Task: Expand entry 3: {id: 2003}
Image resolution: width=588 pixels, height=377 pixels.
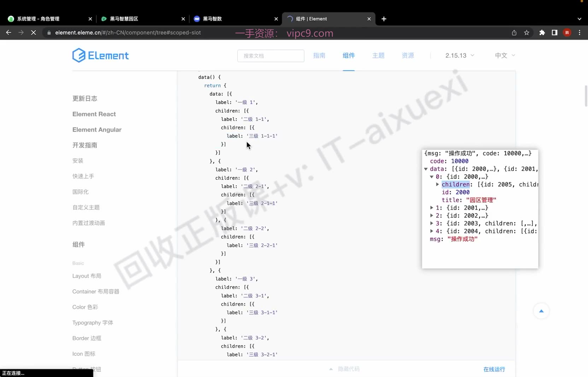Action: coord(432,224)
